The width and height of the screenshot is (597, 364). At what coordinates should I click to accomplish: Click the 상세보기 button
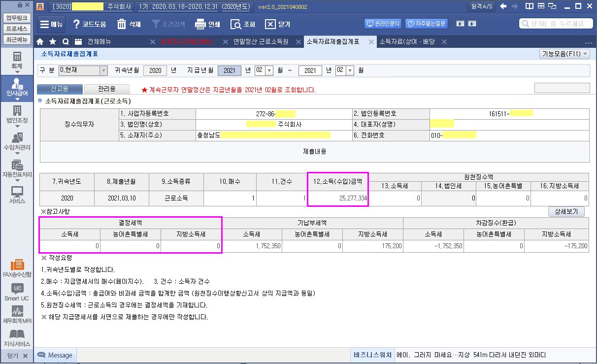click(x=566, y=212)
